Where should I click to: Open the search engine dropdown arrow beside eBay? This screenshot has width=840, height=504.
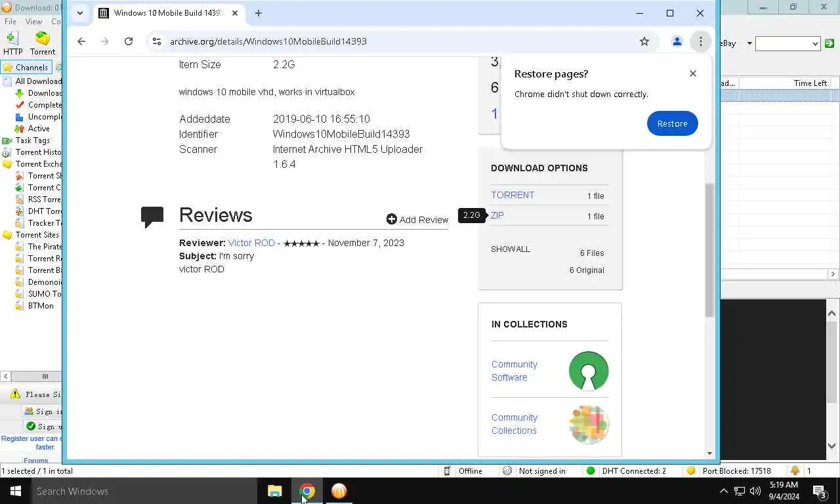coord(749,43)
